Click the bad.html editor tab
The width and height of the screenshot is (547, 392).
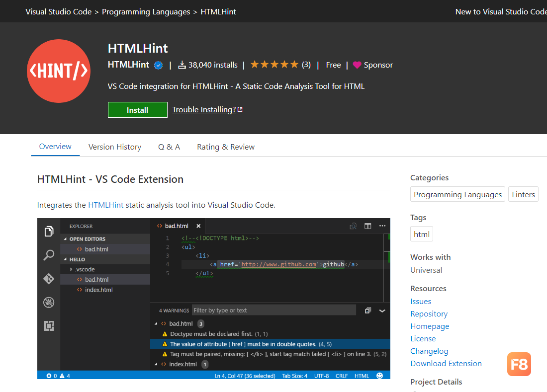pyautogui.click(x=177, y=226)
